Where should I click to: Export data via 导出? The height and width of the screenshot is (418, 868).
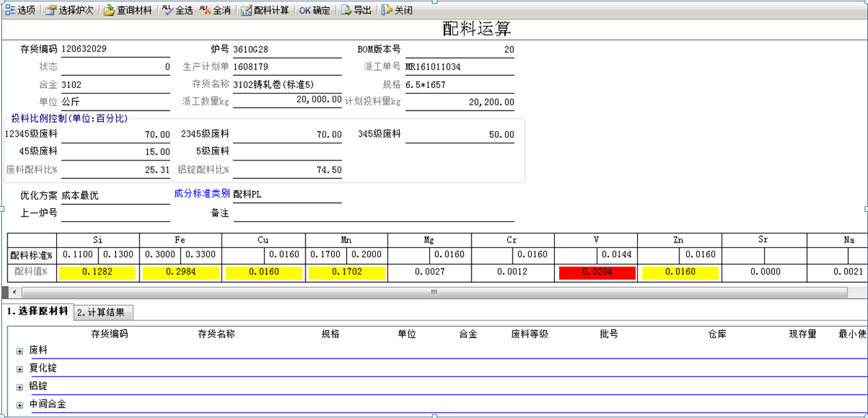356,10
